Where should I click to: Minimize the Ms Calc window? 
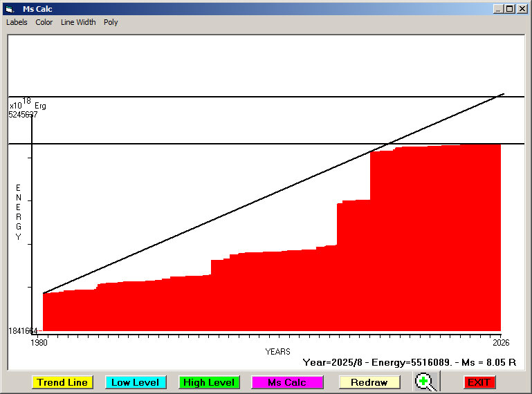coord(498,9)
